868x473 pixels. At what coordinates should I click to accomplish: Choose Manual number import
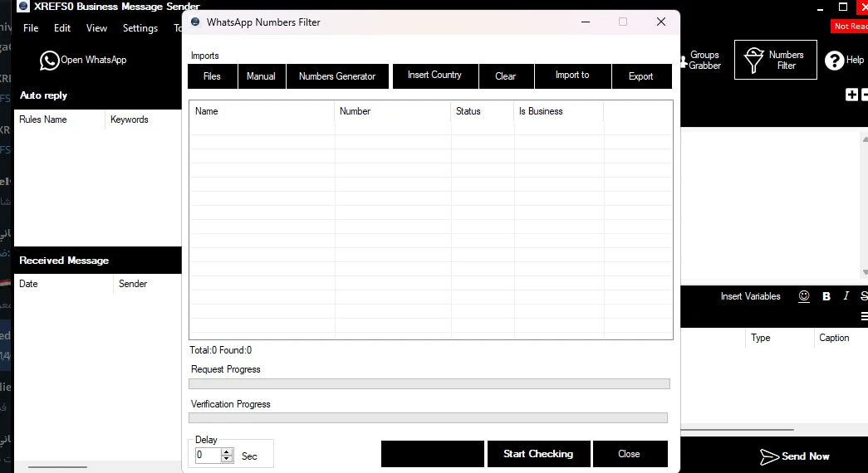tap(262, 76)
